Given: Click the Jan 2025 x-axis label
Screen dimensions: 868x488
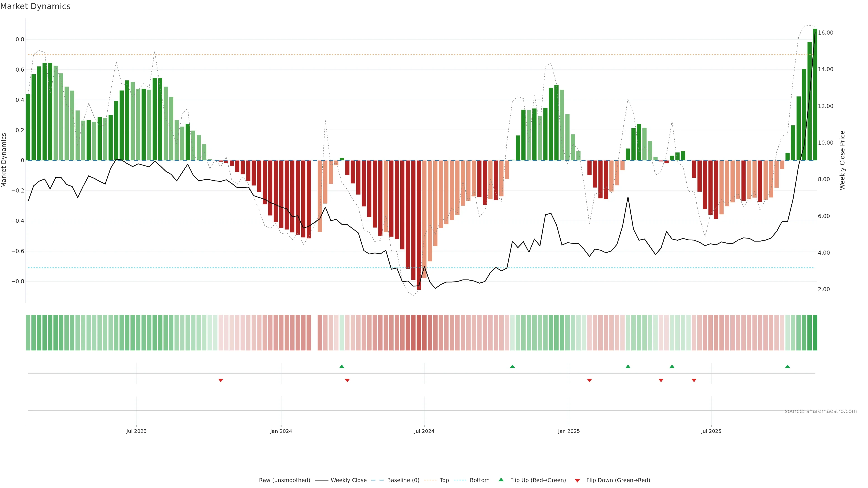Looking at the screenshot, I should pos(569,431).
